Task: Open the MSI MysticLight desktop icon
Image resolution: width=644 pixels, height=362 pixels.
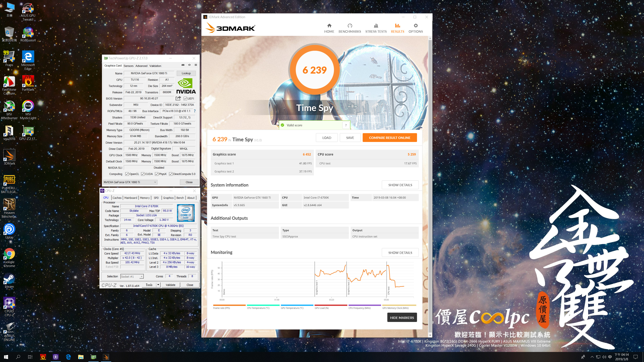Action: (x=28, y=110)
